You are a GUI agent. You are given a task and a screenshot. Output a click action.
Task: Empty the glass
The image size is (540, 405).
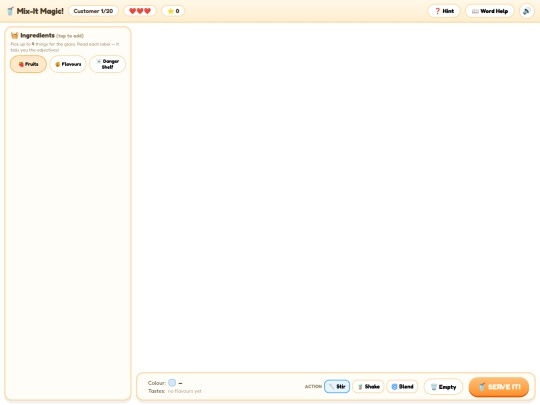[x=443, y=387]
